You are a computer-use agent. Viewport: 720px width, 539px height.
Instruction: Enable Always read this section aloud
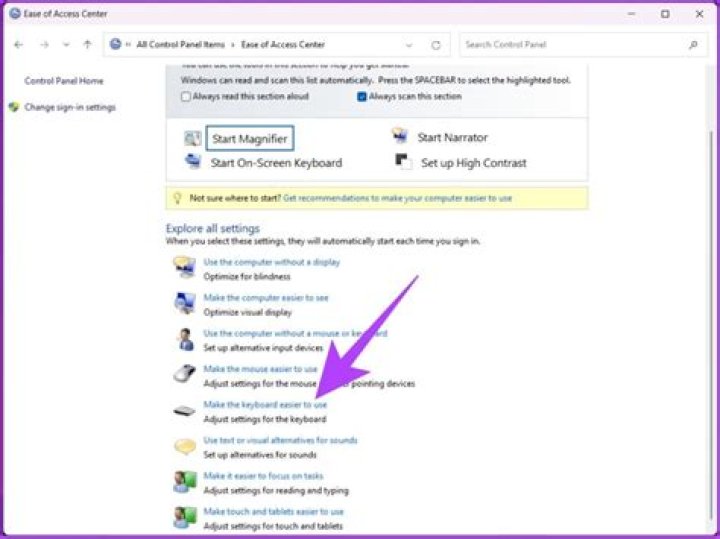point(186,96)
